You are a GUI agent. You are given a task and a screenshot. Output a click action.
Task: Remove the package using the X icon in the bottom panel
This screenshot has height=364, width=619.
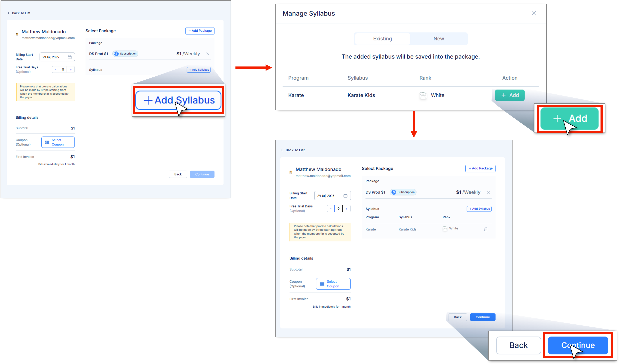(x=488, y=192)
